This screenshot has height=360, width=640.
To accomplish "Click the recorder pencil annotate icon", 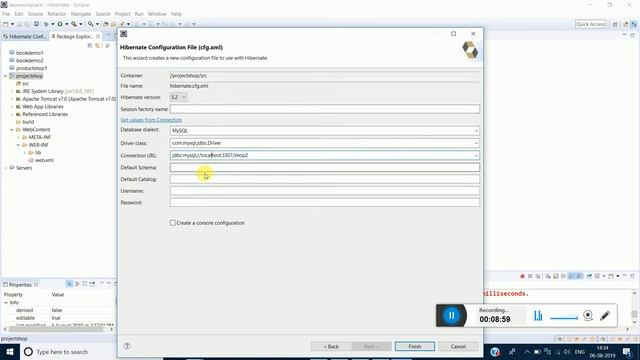I will 605,315.
